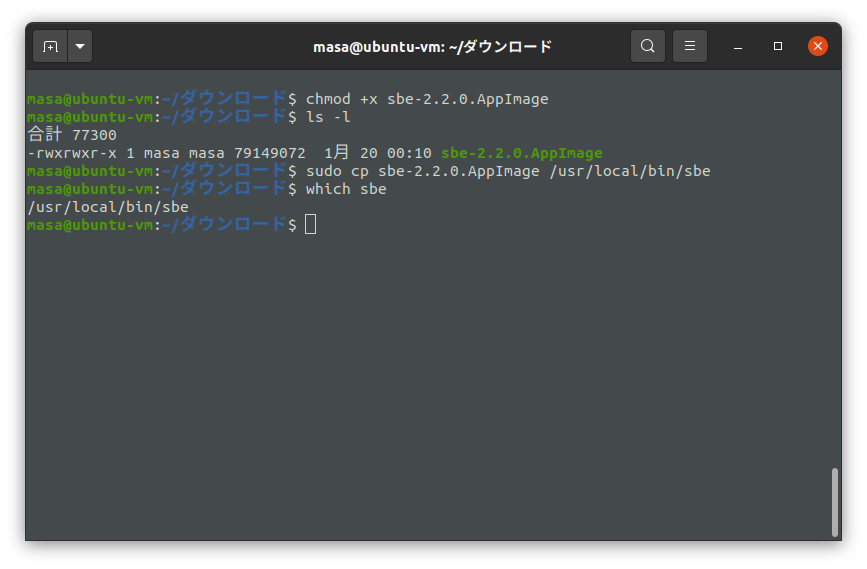
Task: Click the timestamp 00:10 in listing
Action: pyautogui.click(x=409, y=153)
